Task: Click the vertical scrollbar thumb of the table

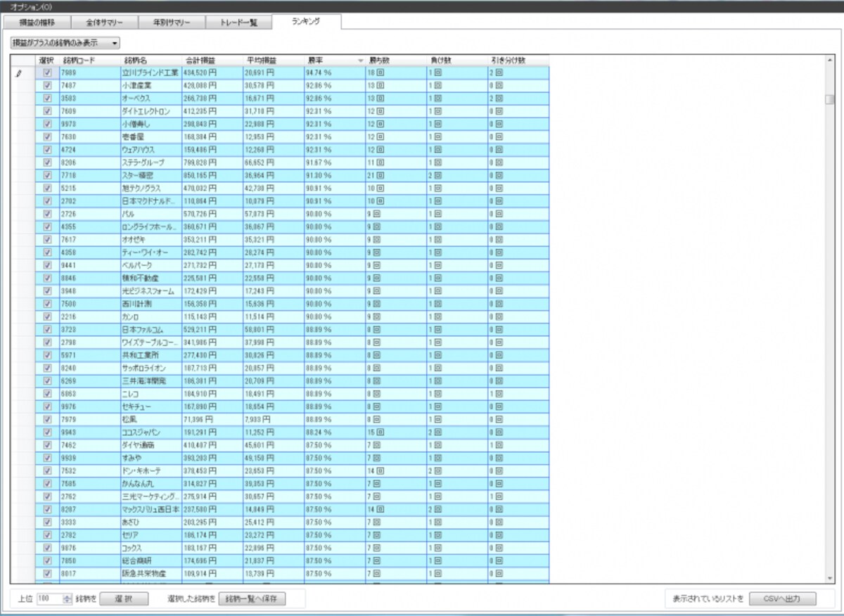Action: coord(830,99)
